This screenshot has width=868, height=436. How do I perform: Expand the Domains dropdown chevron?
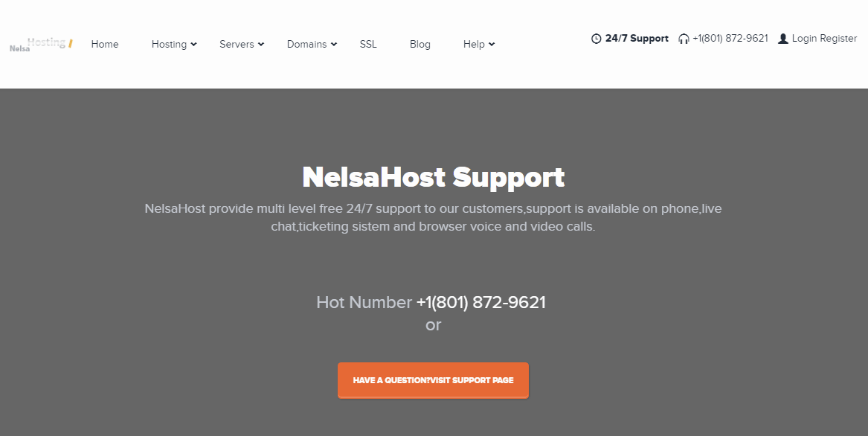pos(334,45)
